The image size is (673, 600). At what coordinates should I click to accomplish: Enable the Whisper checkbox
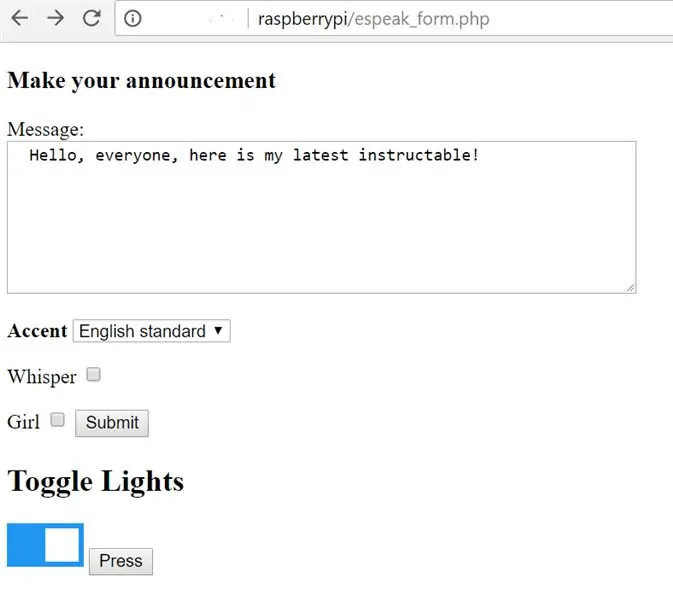(x=93, y=374)
